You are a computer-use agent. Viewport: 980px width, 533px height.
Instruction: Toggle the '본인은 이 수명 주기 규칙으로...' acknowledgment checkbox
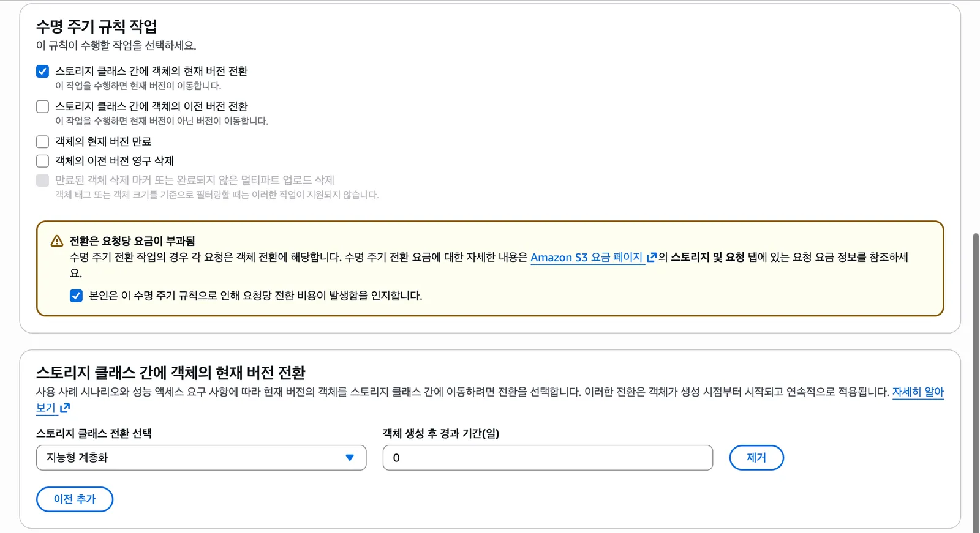pyautogui.click(x=76, y=296)
